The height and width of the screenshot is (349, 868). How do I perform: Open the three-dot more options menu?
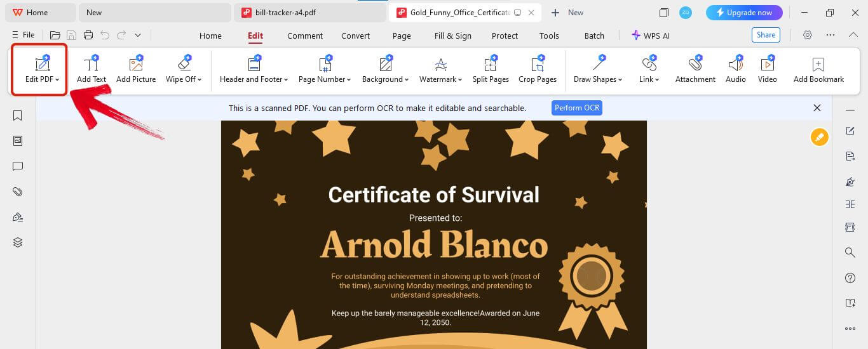(x=830, y=36)
